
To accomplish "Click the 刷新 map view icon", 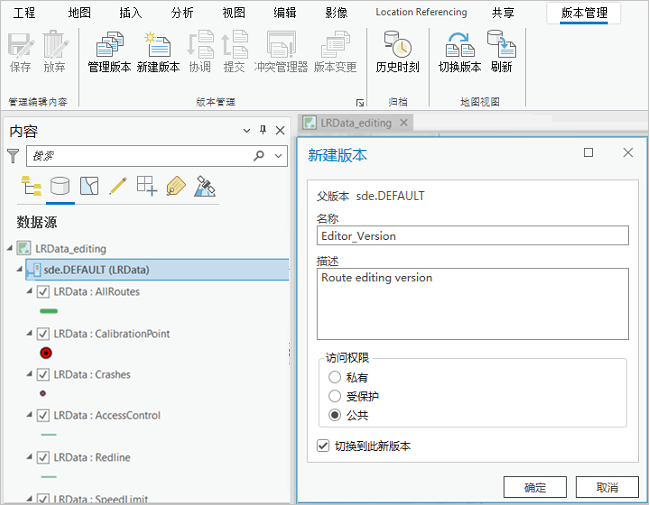I will (501, 52).
